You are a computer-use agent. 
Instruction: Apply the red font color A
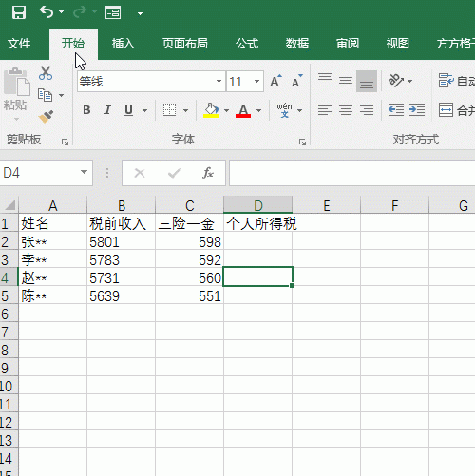(243, 110)
